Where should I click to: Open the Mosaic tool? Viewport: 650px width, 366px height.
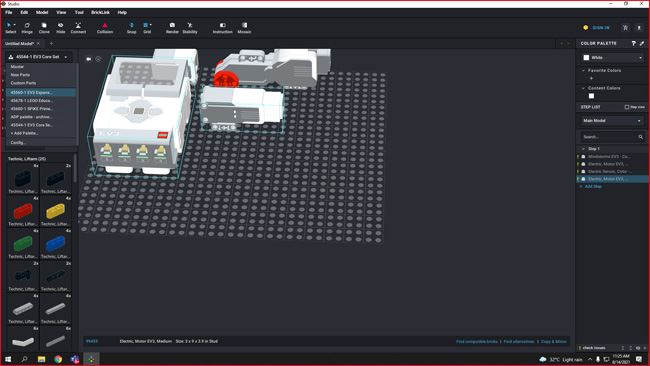click(x=244, y=28)
